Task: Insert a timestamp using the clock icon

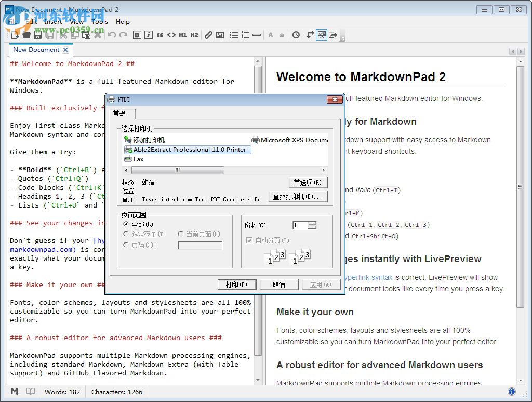Action: click(296, 35)
